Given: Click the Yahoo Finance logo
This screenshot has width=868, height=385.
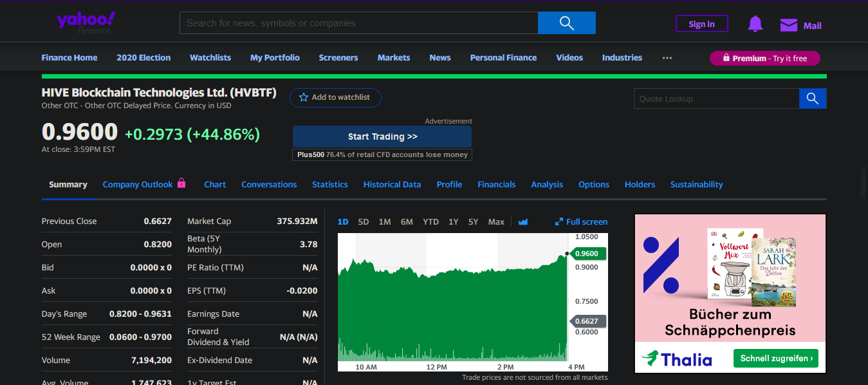Looking at the screenshot, I should 86,22.
